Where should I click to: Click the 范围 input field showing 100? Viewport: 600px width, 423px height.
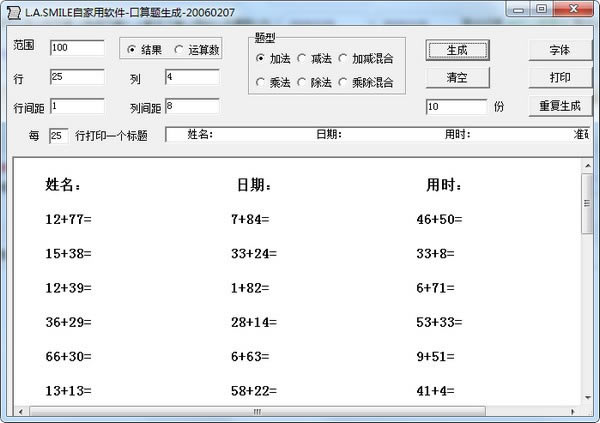pos(77,48)
